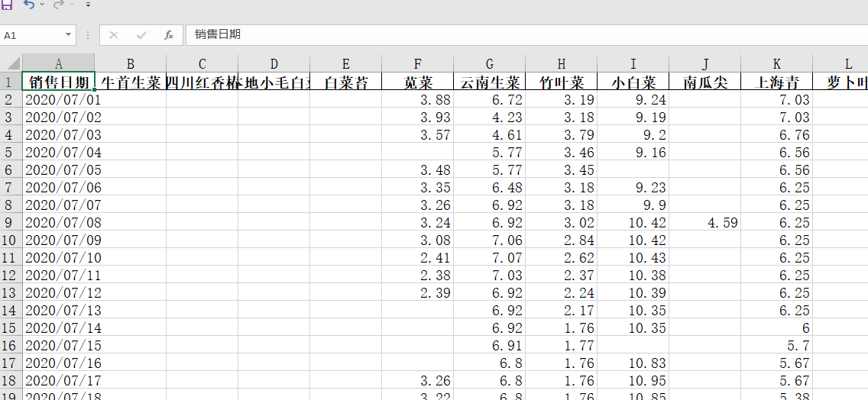Click the Undo arrow icon
The width and height of the screenshot is (868, 400).
(29, 4)
